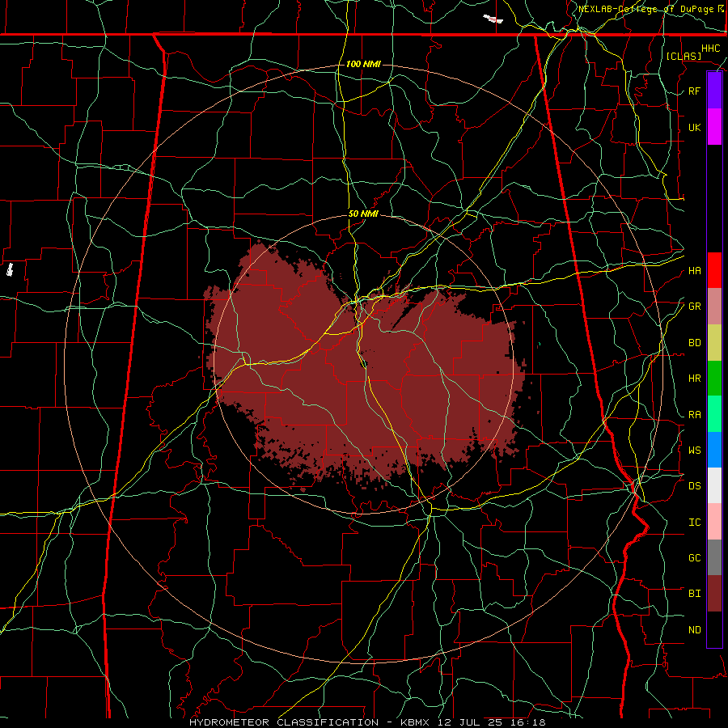Click the 50 NMI range ring label
728x728 pixels.
(x=363, y=214)
